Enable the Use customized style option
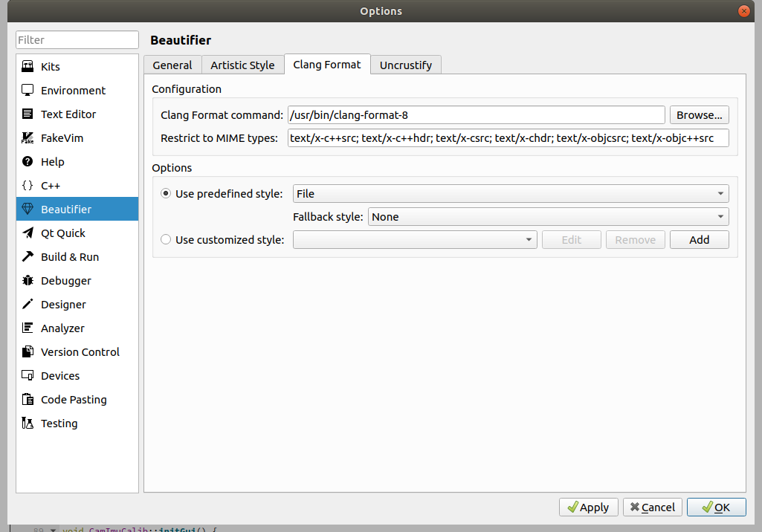Screen dimensions: 762x532 click(x=165, y=239)
